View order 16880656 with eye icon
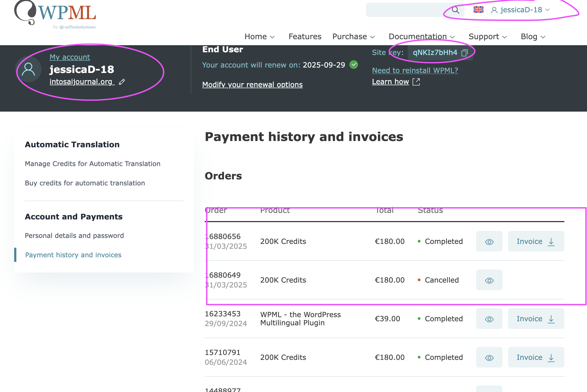 point(489,241)
